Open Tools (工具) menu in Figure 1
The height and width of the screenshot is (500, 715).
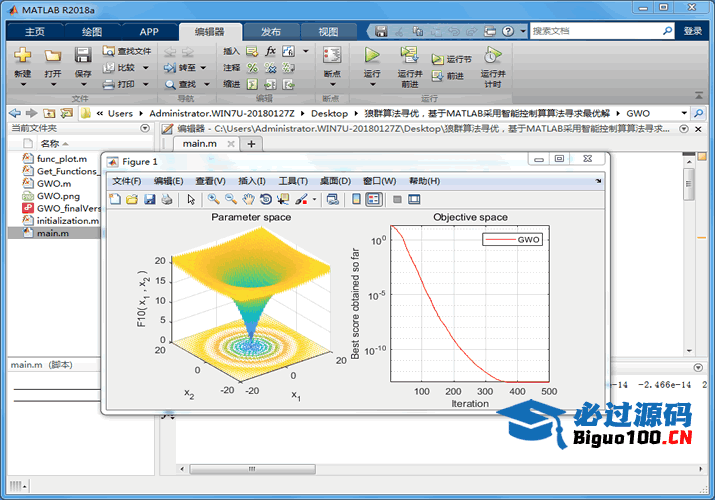(x=293, y=181)
